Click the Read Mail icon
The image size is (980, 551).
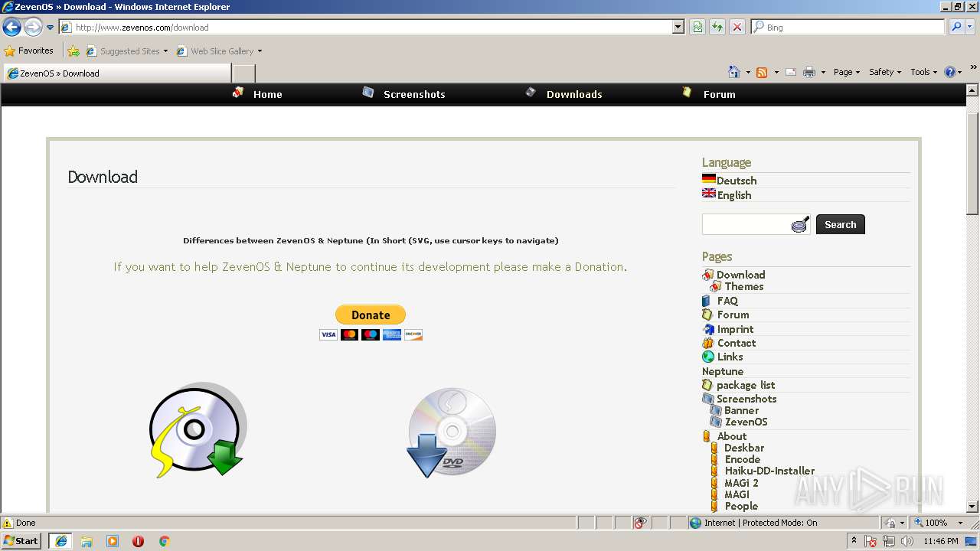coord(791,72)
